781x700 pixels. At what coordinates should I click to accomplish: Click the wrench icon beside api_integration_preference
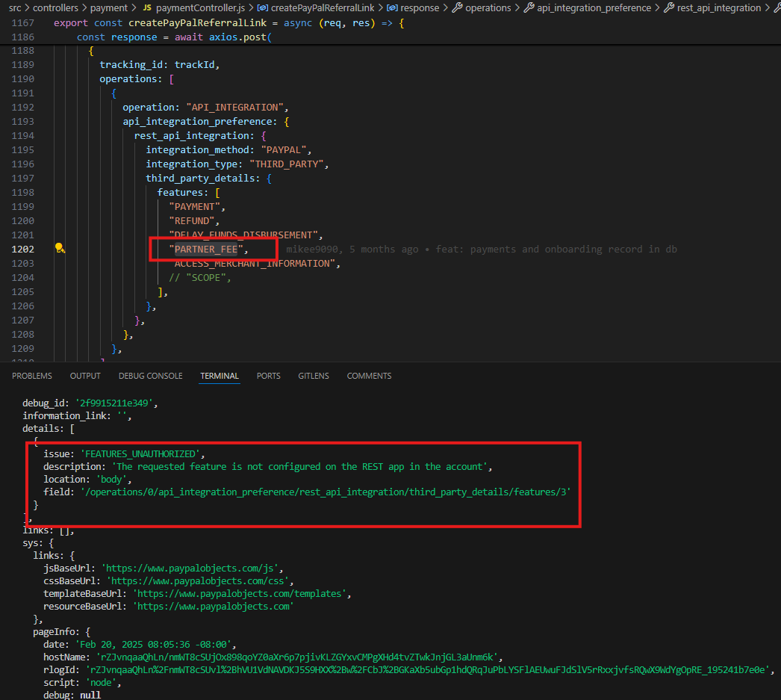(529, 7)
